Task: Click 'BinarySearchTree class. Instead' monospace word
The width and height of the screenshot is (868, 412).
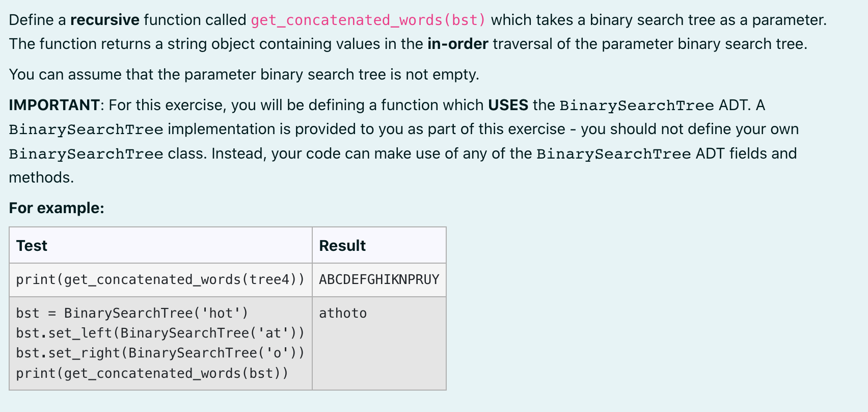Action: pos(86,153)
